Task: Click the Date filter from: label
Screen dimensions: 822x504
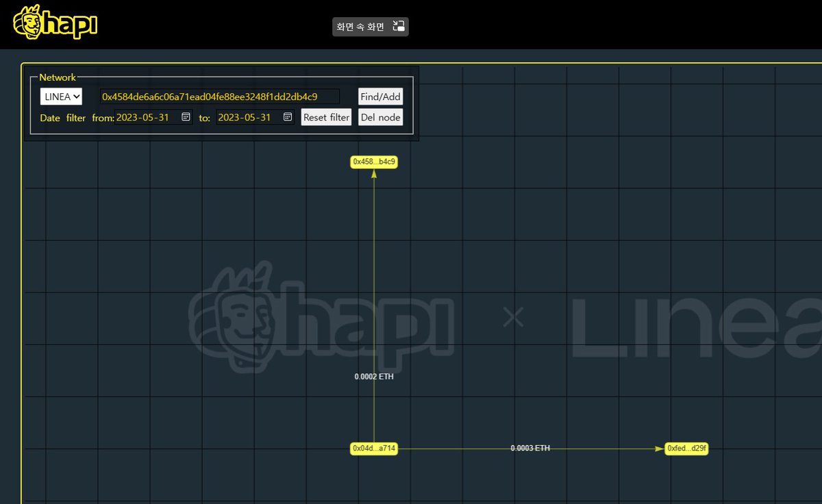Action: 77,118
